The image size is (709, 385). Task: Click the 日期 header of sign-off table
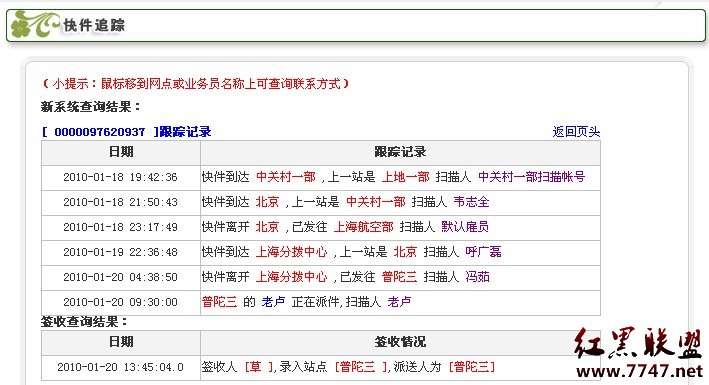[121, 342]
